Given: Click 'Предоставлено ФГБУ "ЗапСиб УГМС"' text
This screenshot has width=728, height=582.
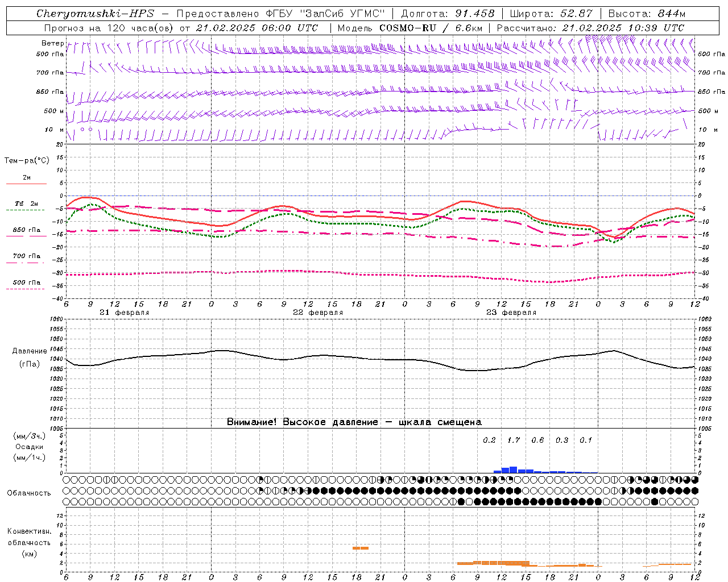Looking at the screenshot, I should 281,14.
